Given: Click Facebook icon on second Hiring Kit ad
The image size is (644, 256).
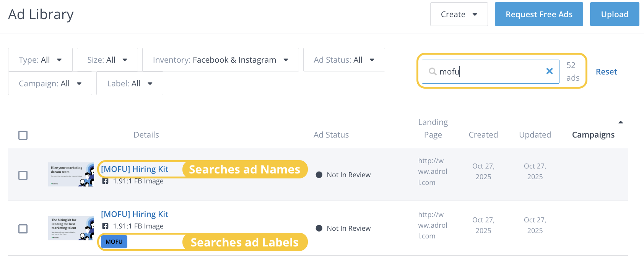Looking at the screenshot, I should pos(105,226).
